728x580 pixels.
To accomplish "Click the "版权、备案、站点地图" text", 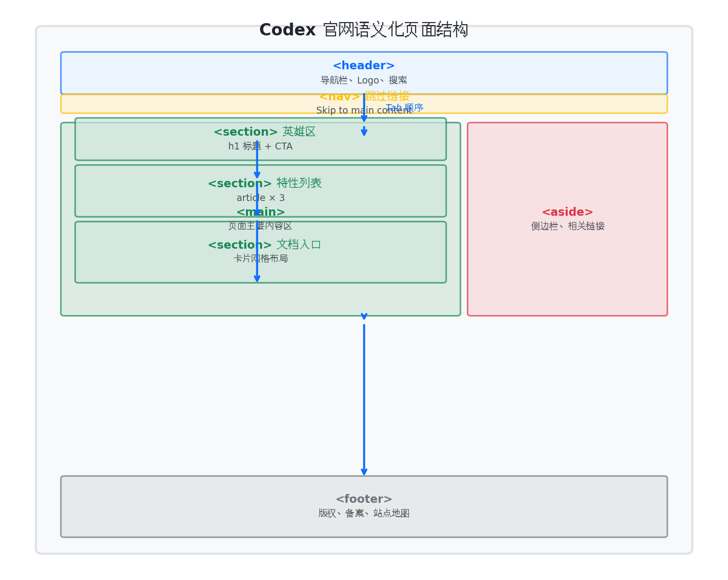I will point(364,513).
